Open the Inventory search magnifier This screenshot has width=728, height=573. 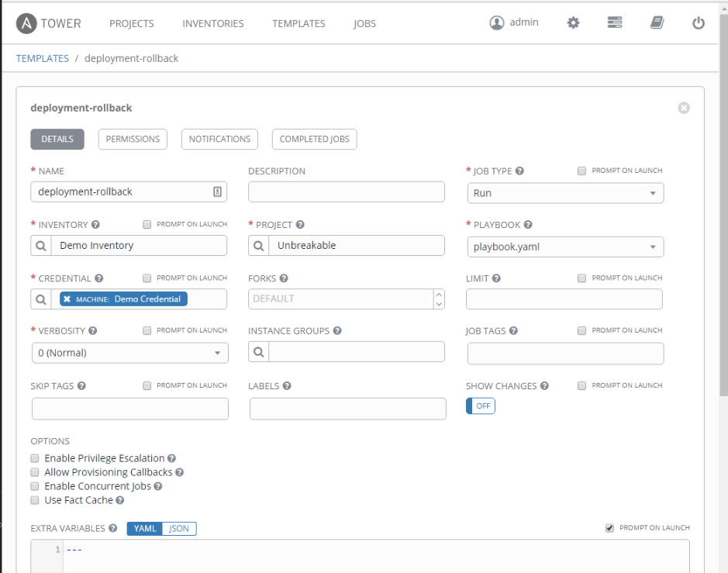pos(40,245)
